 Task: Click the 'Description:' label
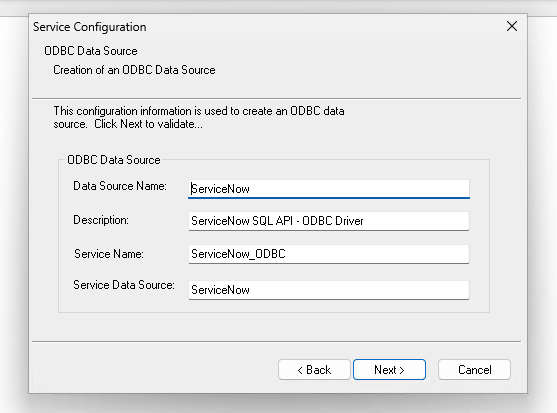coord(101,220)
